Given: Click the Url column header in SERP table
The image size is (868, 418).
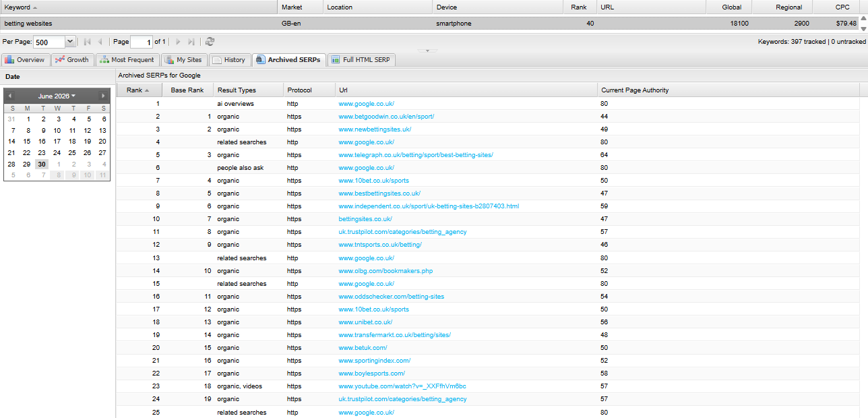Looking at the screenshot, I should (x=466, y=90).
